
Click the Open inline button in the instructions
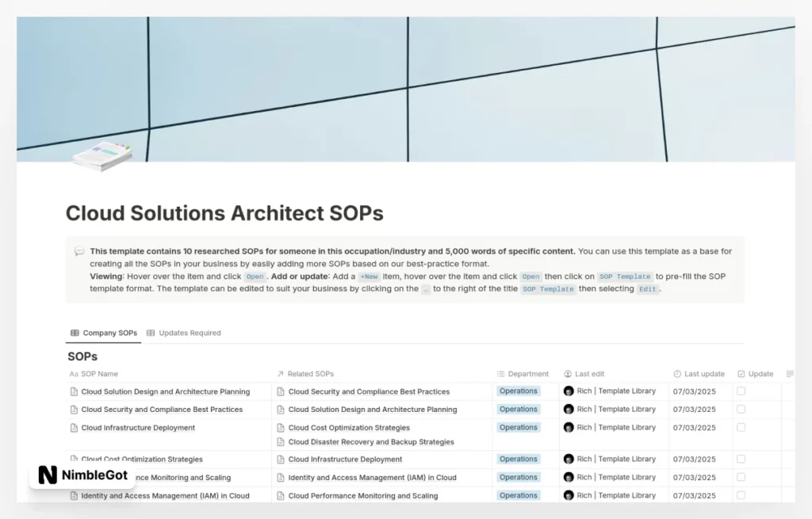255,277
